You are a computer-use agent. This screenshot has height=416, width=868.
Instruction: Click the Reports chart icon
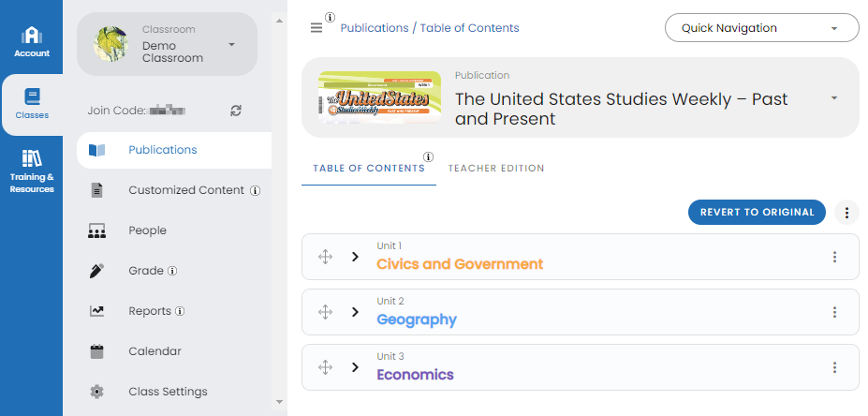click(x=96, y=311)
